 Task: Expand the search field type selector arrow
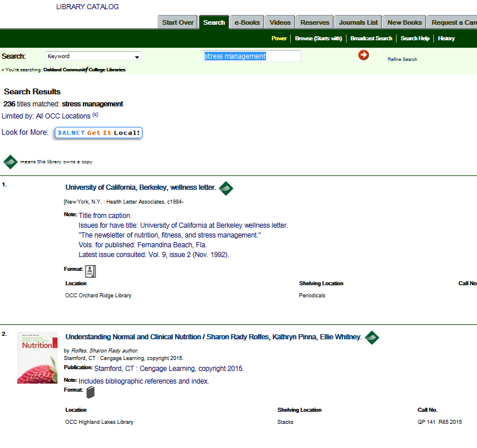click(x=137, y=56)
